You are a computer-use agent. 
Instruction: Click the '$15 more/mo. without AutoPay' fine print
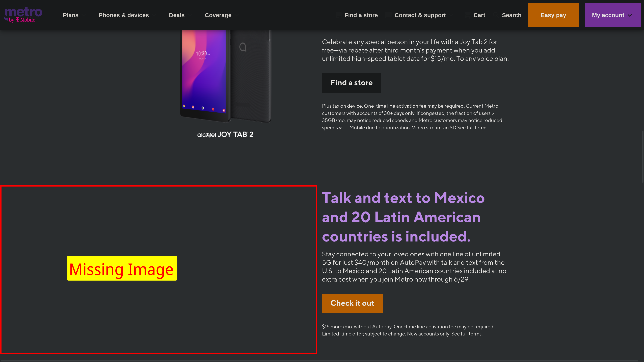click(x=408, y=330)
